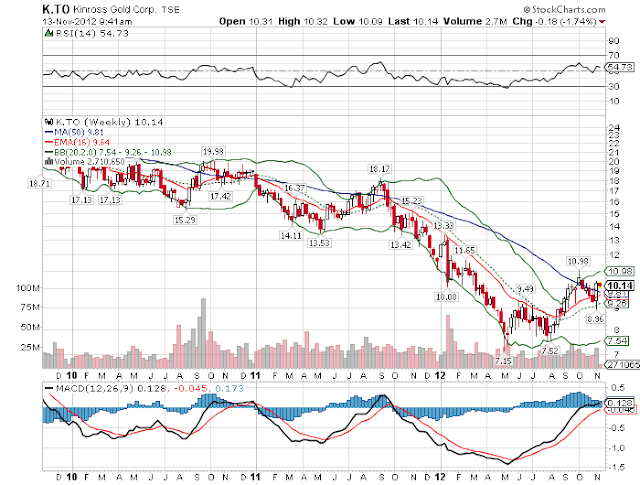640x485 pixels.
Task: Click the RSI(14) 54.73 panel label
Action: click(x=92, y=33)
